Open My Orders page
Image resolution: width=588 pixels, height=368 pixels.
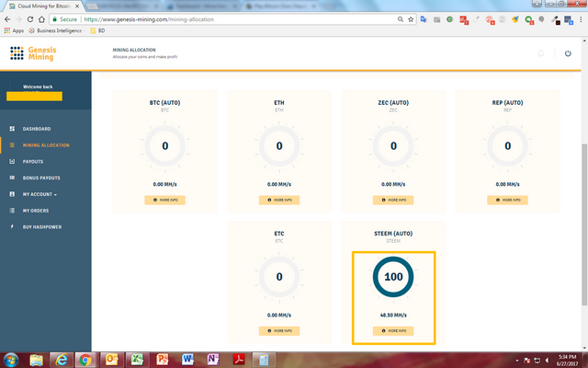coord(36,211)
